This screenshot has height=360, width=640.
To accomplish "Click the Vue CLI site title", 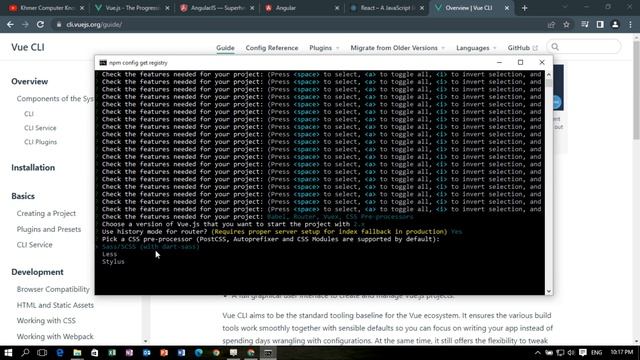I will click(28, 47).
